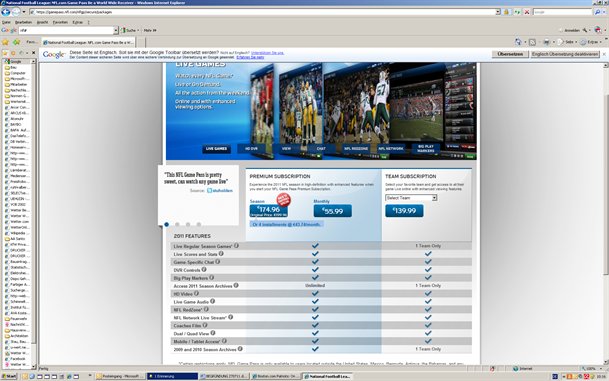
Task: Click the Favorites star icon
Action: pos(5,42)
